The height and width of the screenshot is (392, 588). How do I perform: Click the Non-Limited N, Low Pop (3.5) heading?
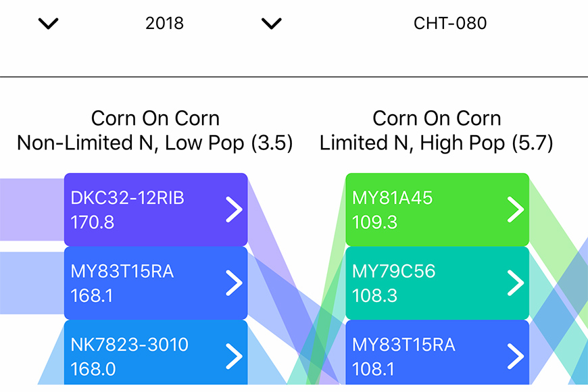click(x=155, y=143)
